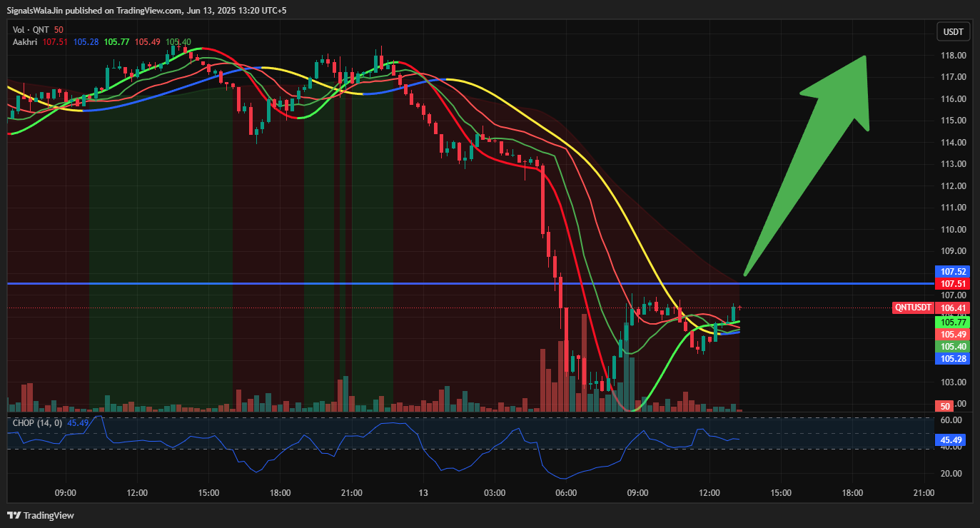The image size is (980, 528).
Task: Select the Vol · QNT indicator legend
Action: (x=31, y=29)
